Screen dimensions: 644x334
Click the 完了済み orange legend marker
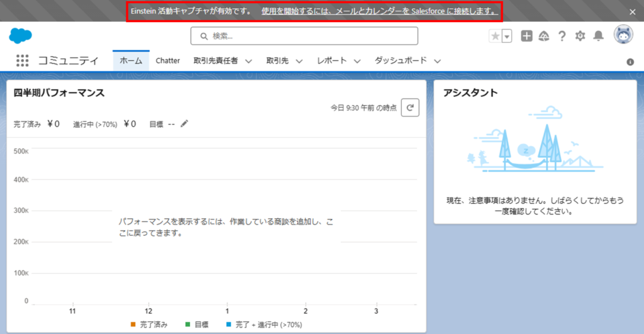coord(133,325)
